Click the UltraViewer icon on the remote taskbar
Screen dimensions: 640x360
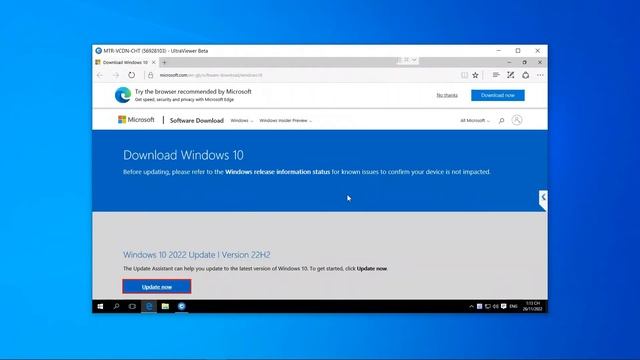click(182, 306)
